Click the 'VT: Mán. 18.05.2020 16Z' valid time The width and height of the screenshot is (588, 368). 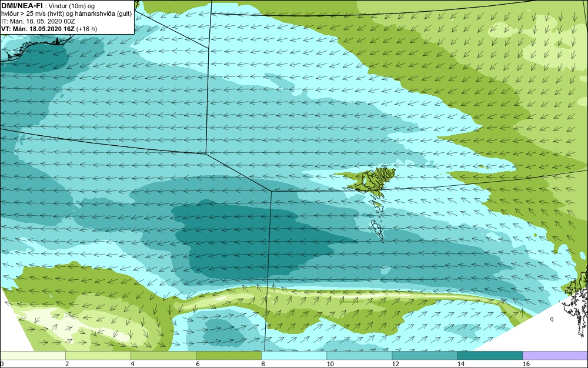(38, 29)
